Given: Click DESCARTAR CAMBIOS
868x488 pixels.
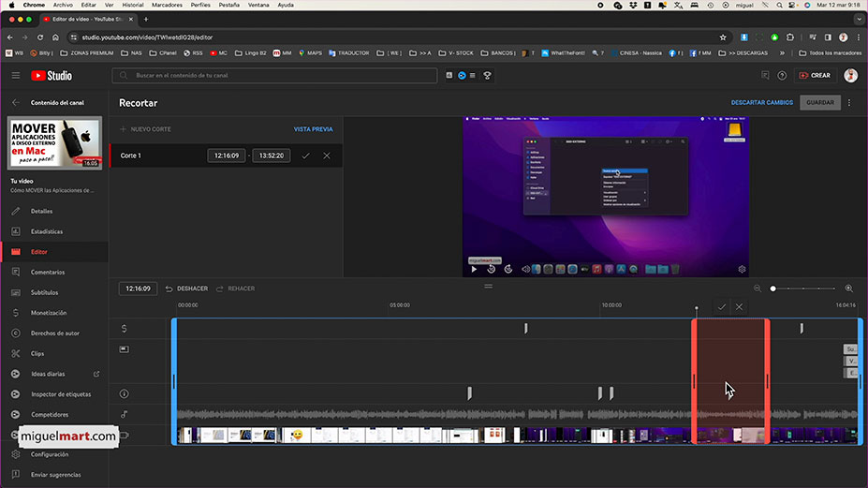Looking at the screenshot, I should click(761, 102).
